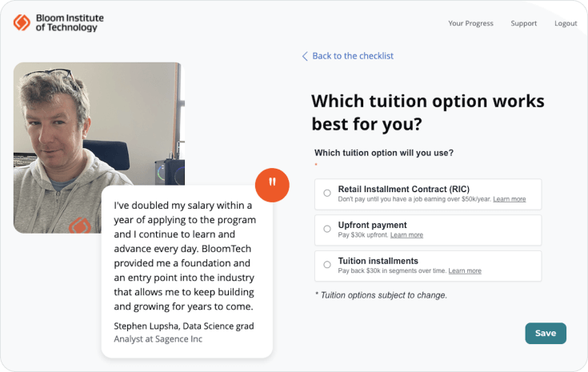The image size is (588, 372).
Task: Open Learn more link under RIC option
Action: [x=509, y=199]
